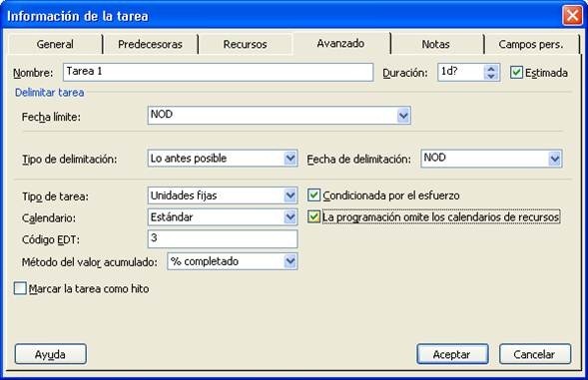This screenshot has width=588, height=380.
Task: Open the Predecesoras tab
Action: pyautogui.click(x=150, y=44)
